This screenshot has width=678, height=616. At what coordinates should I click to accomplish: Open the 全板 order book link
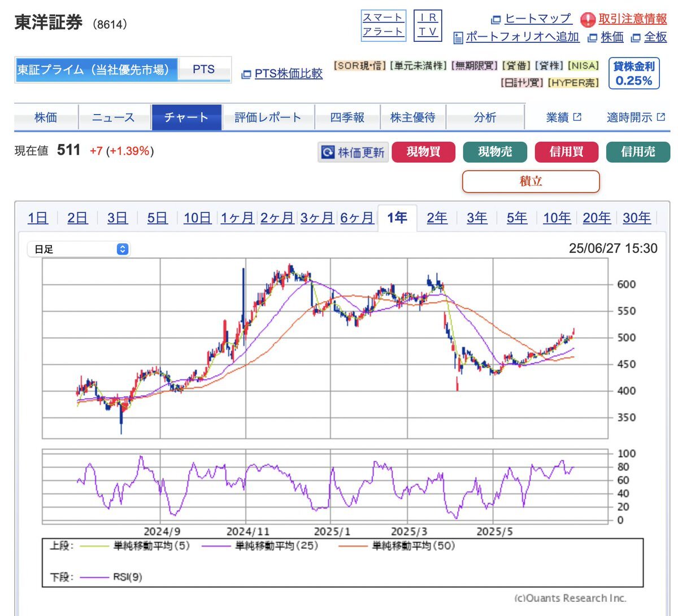click(x=655, y=37)
